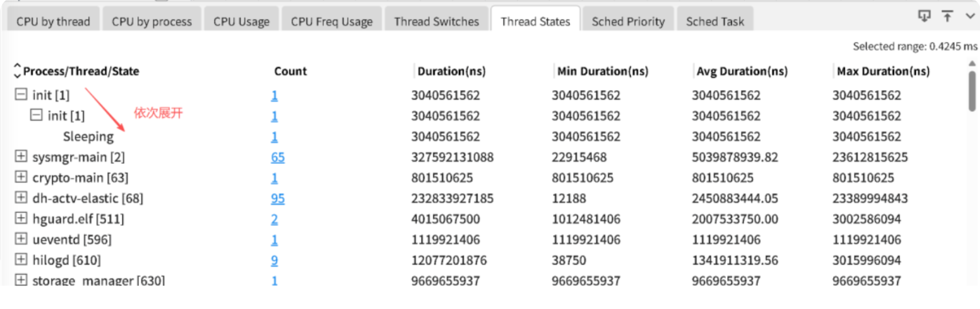
Task: Click count link 65 for sysmgr-main
Action: pos(277,157)
